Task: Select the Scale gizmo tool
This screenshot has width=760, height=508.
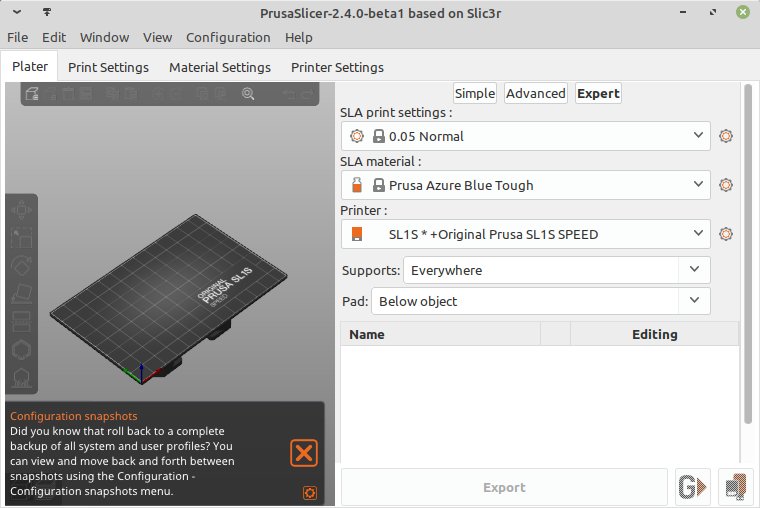Action: pyautogui.click(x=21, y=238)
